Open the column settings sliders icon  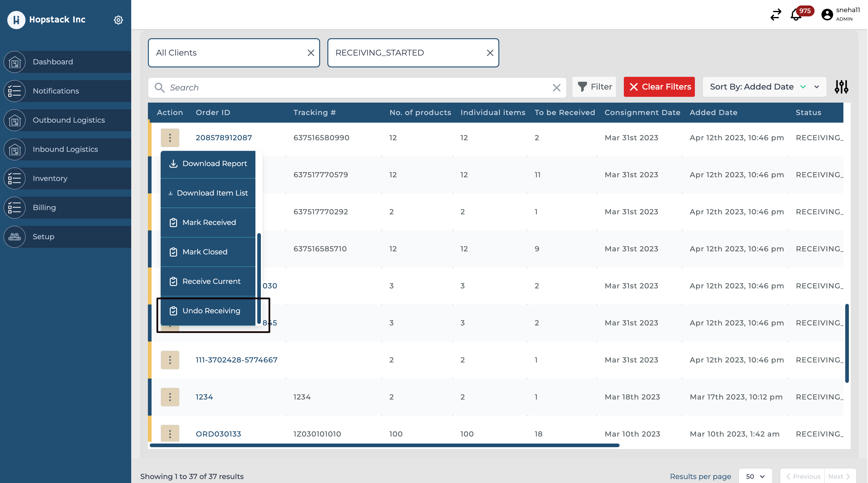pyautogui.click(x=841, y=87)
